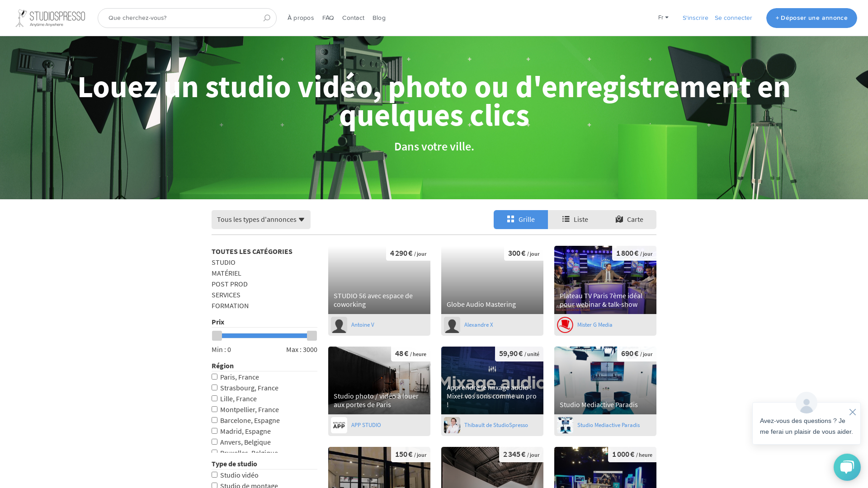Click the StudioSpresso logo
This screenshot has width=868, height=488.
click(50, 18)
